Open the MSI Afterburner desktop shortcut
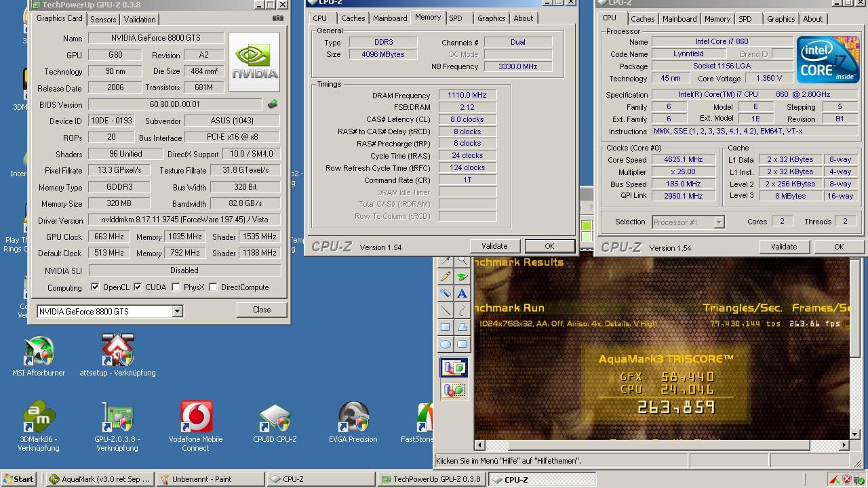Image resolution: width=868 pixels, height=488 pixels. click(x=39, y=356)
